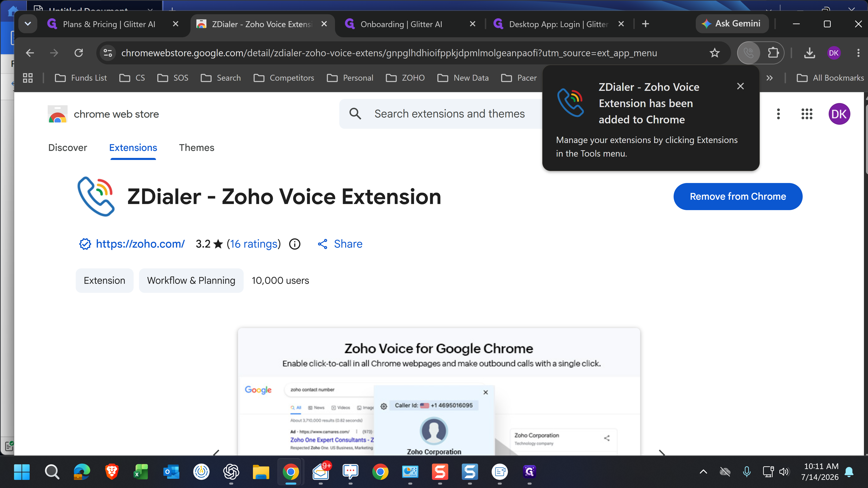Open All Bookmarks folder
This screenshot has width=868, height=488.
tap(830, 78)
